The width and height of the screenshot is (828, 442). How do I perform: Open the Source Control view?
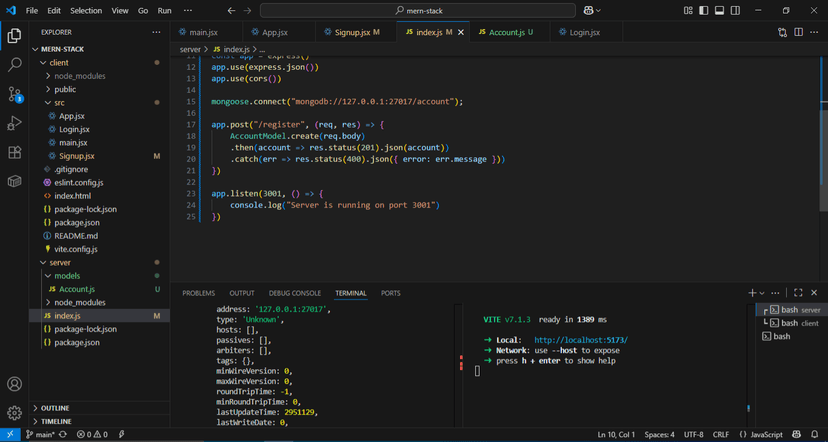tap(14, 94)
